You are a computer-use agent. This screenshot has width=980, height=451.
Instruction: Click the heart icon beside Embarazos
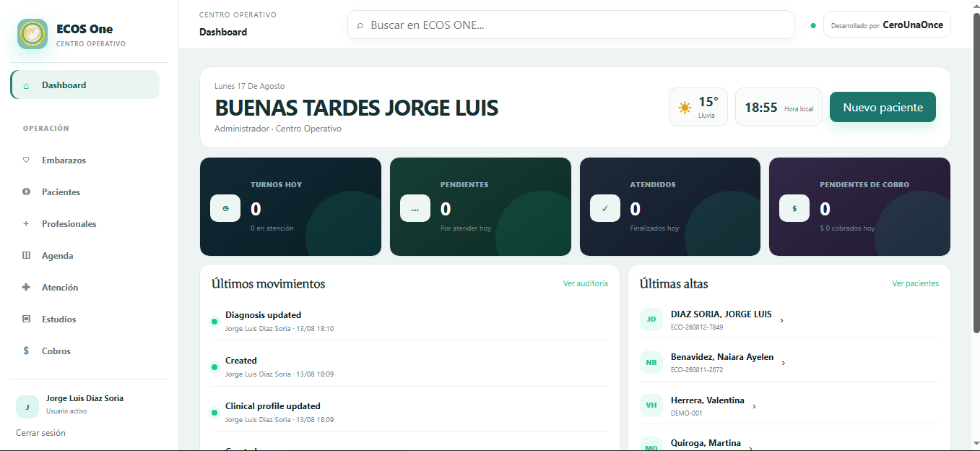(26, 160)
